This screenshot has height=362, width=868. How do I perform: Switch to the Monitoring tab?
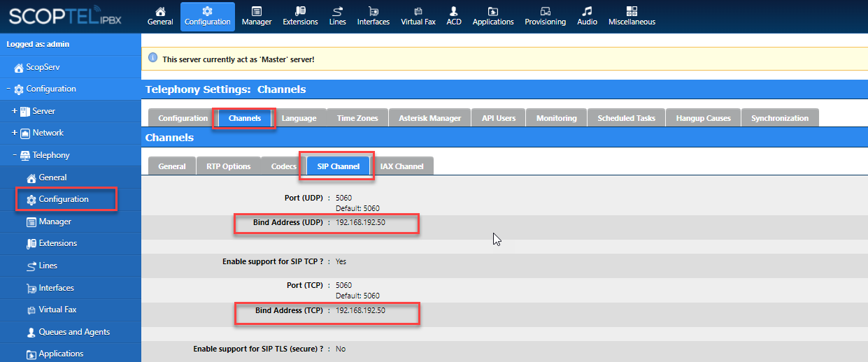(557, 118)
